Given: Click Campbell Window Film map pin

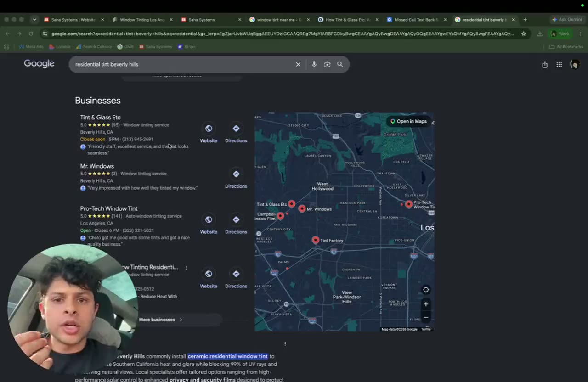Looking at the screenshot, I should click(280, 216).
